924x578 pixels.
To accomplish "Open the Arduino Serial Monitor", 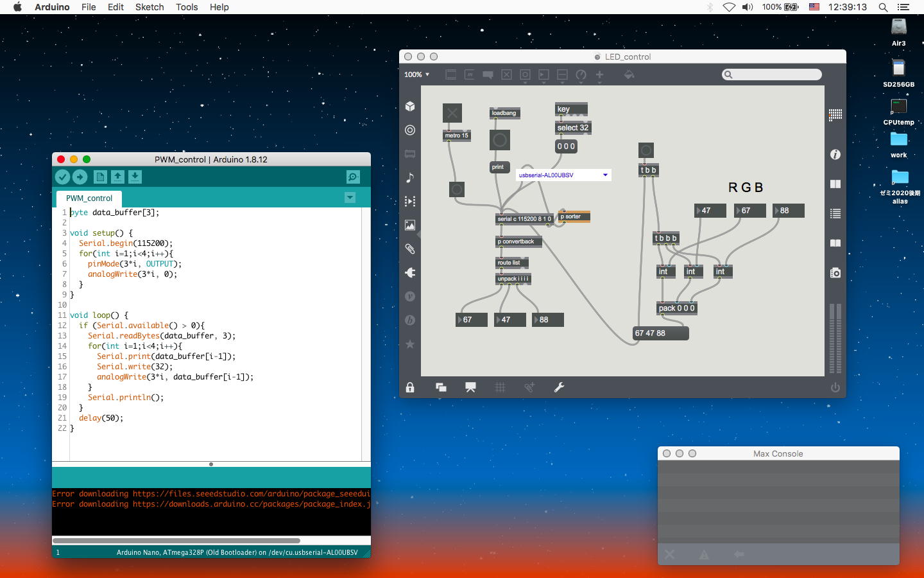I will coord(352,177).
